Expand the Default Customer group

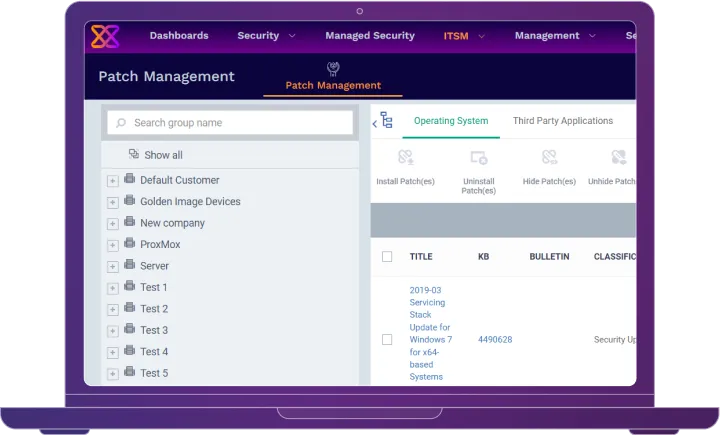113,181
